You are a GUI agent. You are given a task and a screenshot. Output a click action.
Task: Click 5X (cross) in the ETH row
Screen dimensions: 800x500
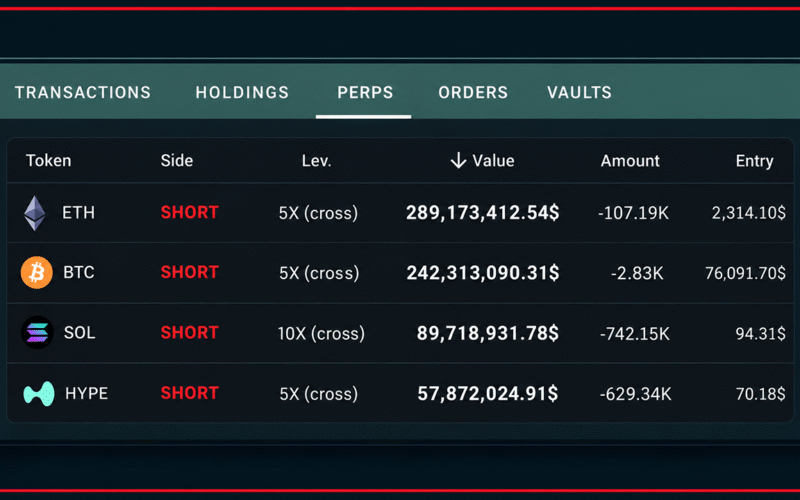tap(318, 213)
